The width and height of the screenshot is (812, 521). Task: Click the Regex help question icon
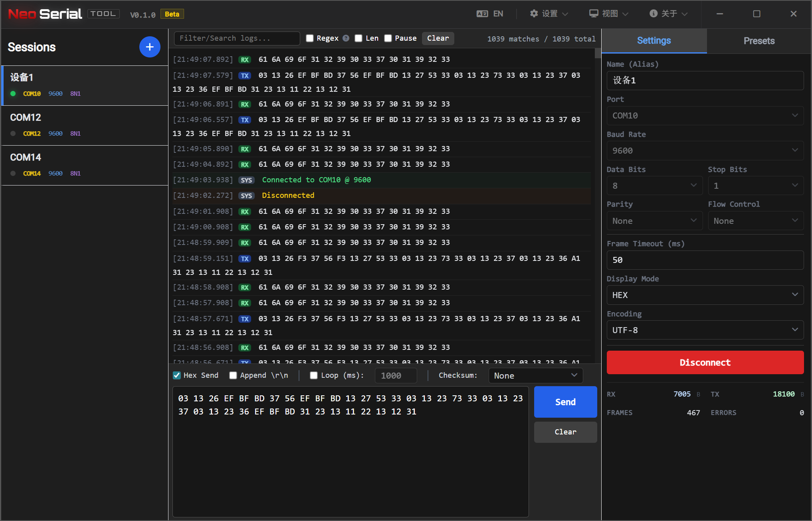point(346,38)
